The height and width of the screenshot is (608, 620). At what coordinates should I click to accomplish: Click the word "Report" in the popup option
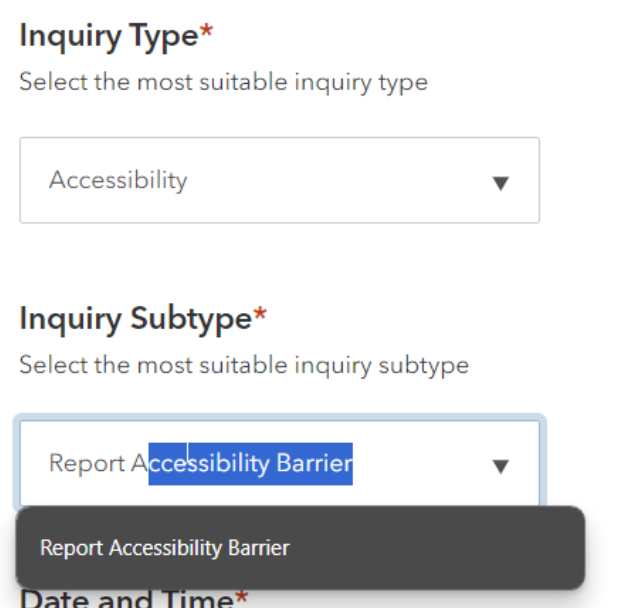pyautogui.click(x=72, y=548)
